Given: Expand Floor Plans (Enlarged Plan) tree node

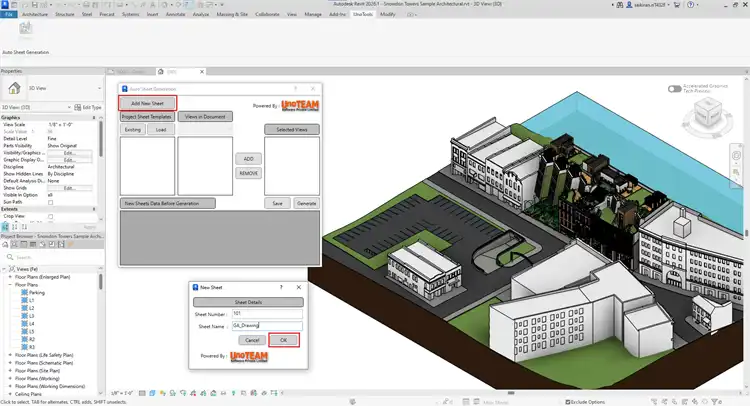Looking at the screenshot, I should (11, 277).
